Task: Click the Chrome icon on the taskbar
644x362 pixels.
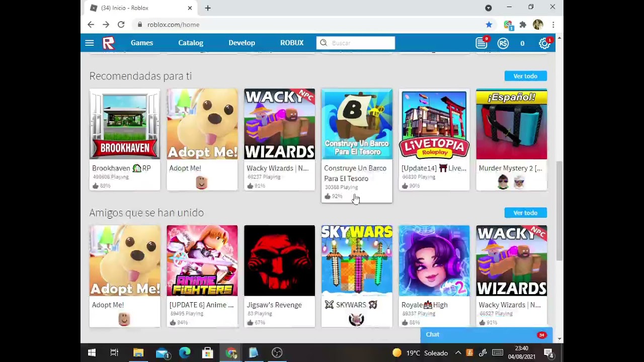Action: [x=231, y=352]
